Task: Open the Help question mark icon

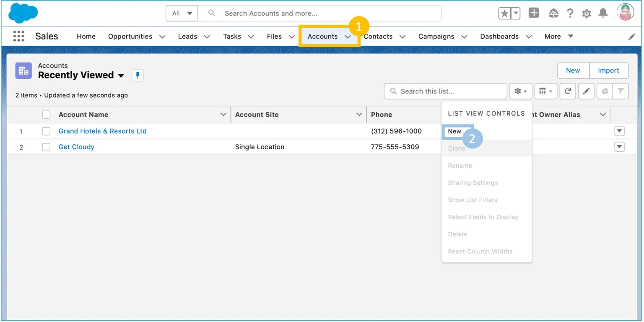Action: (570, 13)
